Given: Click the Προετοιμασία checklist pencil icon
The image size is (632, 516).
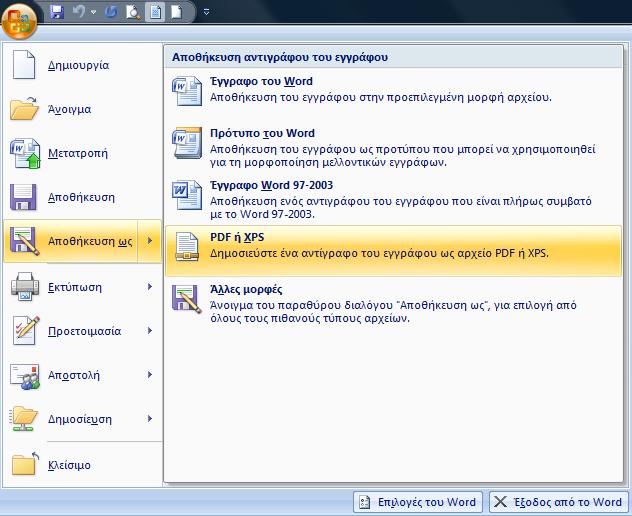Looking at the screenshot, I should click(26, 331).
